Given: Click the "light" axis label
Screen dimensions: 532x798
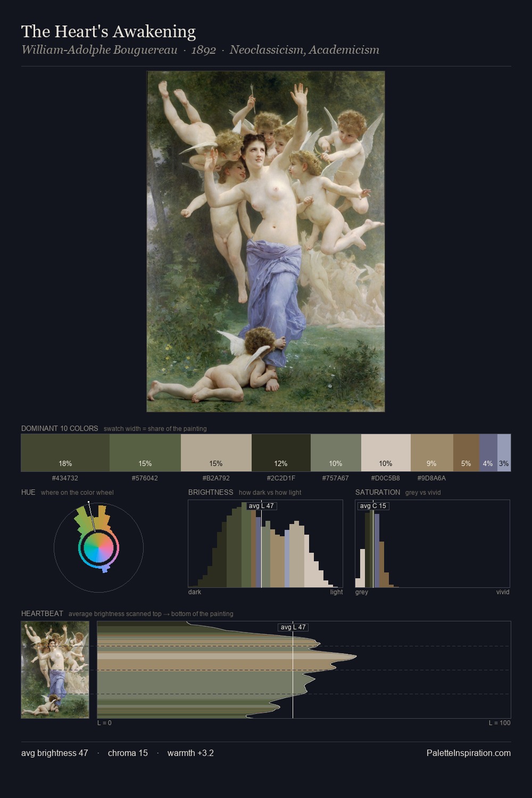Looking at the screenshot, I should click(x=336, y=592).
